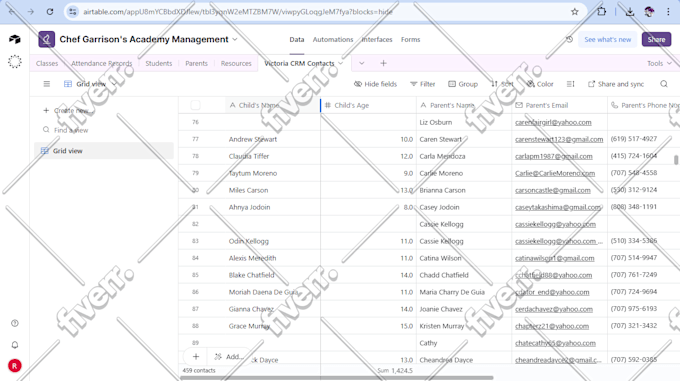Click the horizontal scrollbar at grid bottom
The width and height of the screenshot is (680, 381).
pyautogui.click(x=337, y=378)
